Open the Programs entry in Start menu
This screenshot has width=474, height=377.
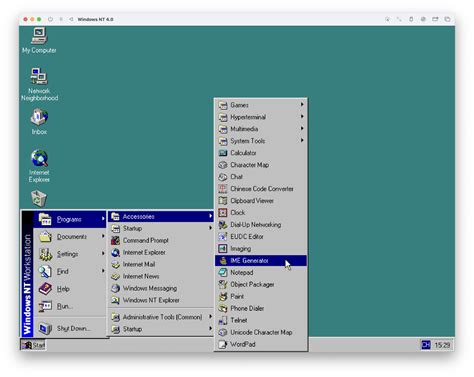(70, 219)
